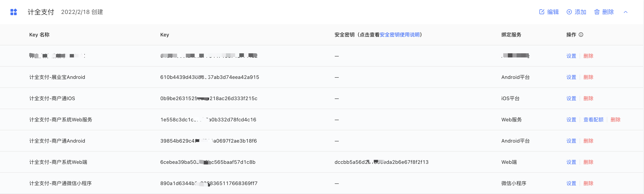Collapse the 计全支付 application panel

625,12
